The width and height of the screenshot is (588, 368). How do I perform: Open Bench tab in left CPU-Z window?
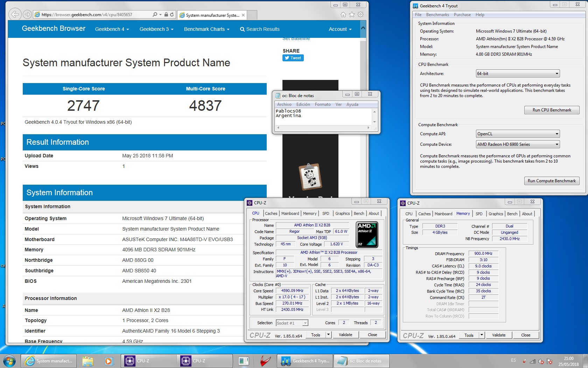(359, 213)
